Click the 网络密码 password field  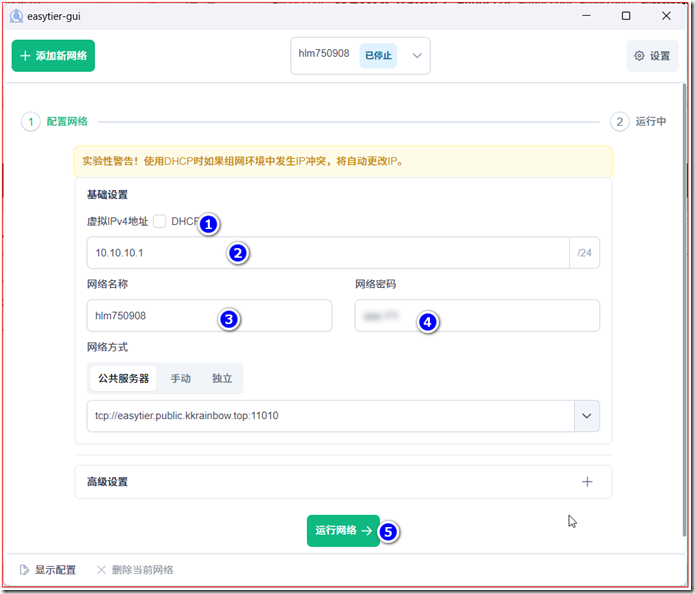coord(477,316)
